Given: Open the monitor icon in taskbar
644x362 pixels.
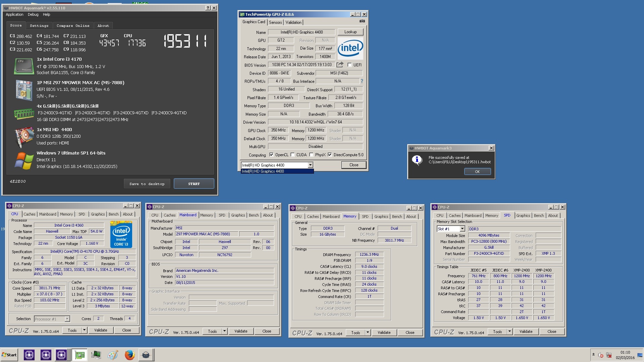Looking at the screenshot, I should [96, 355].
